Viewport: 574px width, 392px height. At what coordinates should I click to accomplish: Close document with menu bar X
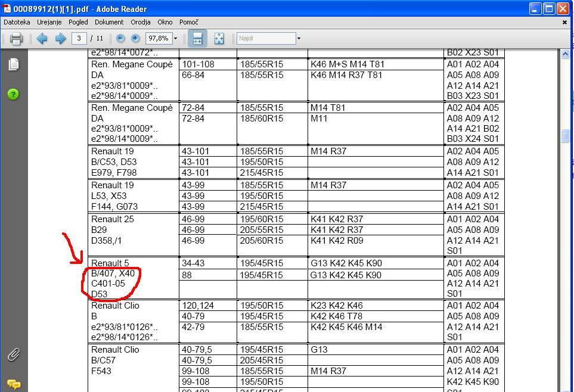(x=564, y=22)
